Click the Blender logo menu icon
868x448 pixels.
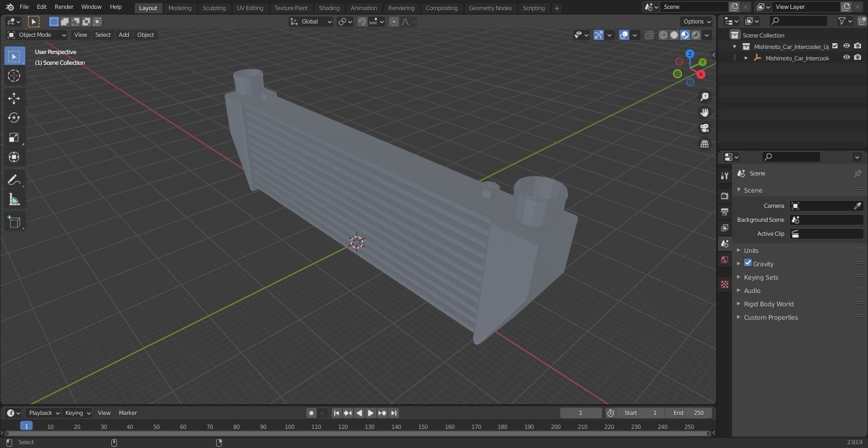coord(9,7)
